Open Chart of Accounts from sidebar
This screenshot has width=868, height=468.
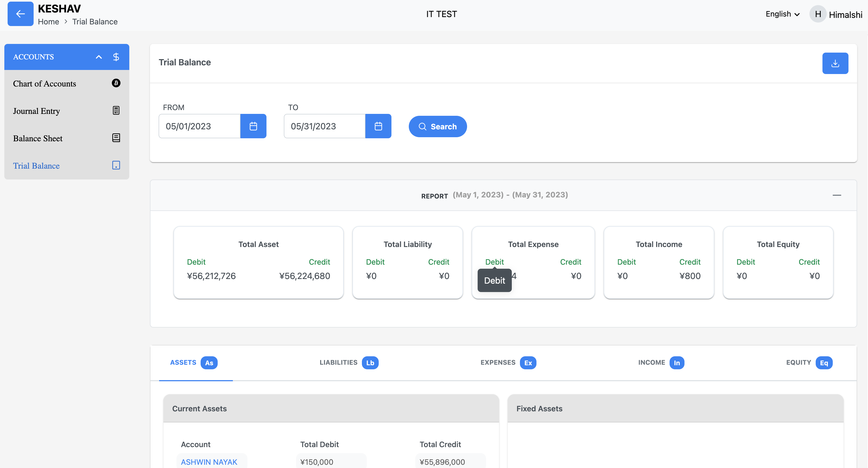click(x=67, y=84)
